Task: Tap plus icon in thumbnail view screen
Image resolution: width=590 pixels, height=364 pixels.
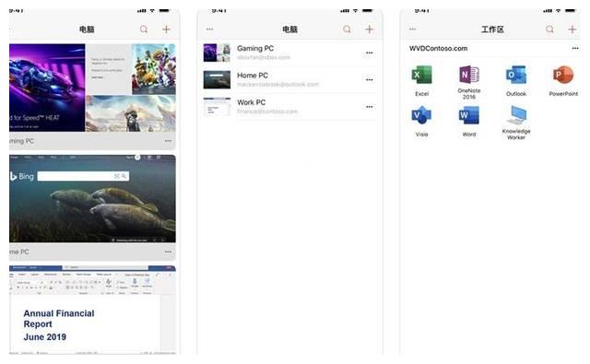Action: (166, 29)
